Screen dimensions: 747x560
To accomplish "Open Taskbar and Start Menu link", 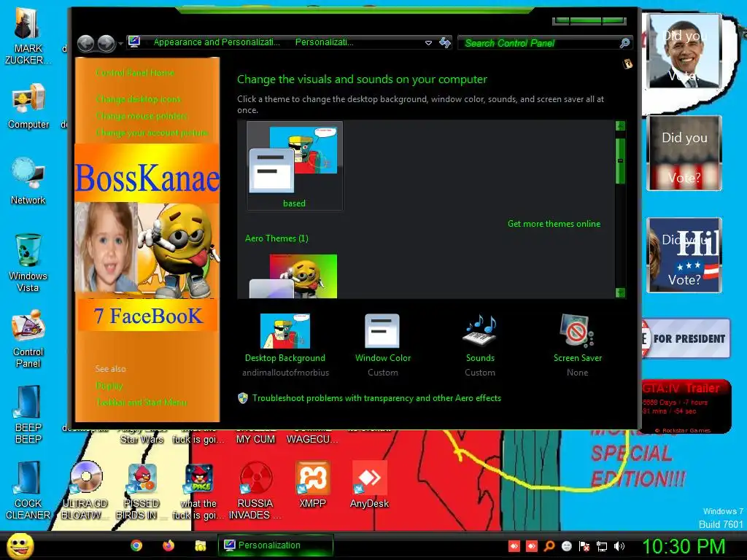I will [x=142, y=402].
